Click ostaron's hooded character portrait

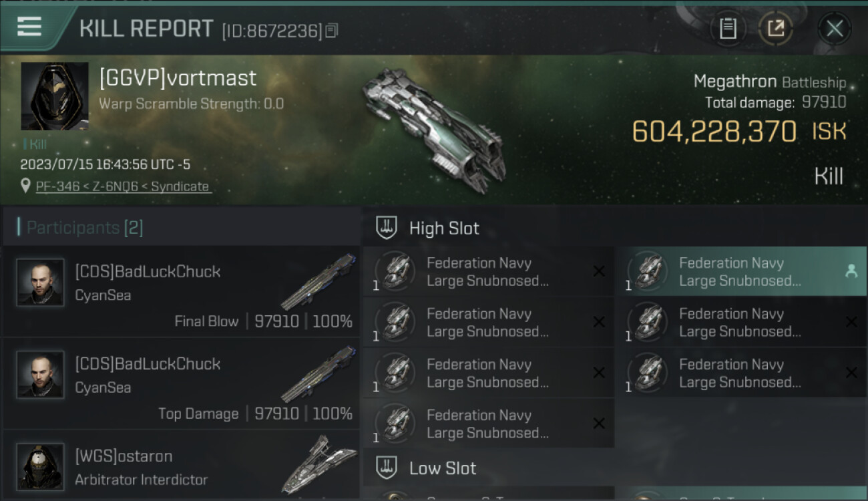pyautogui.click(x=40, y=466)
